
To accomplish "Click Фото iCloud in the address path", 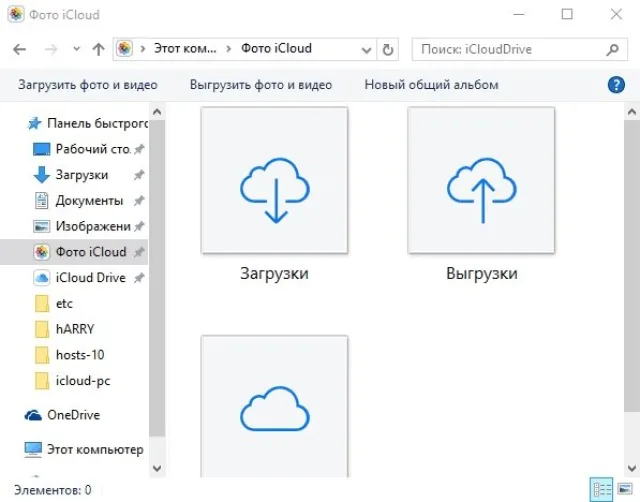I will (x=276, y=49).
